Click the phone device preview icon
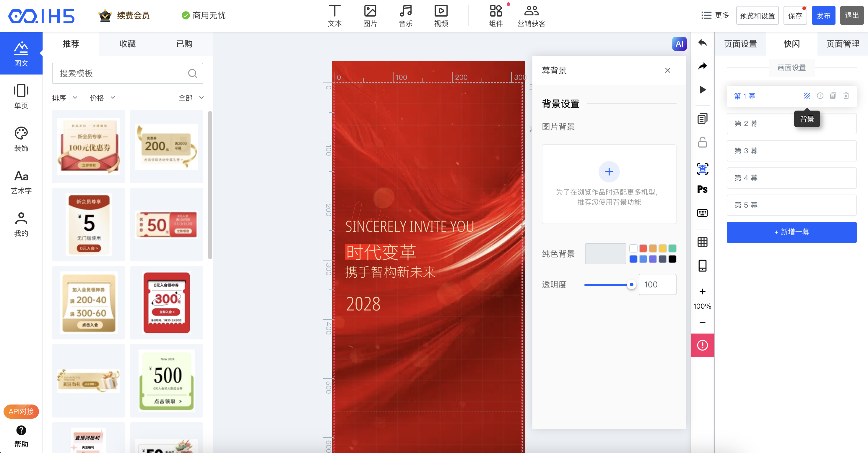 702,266
